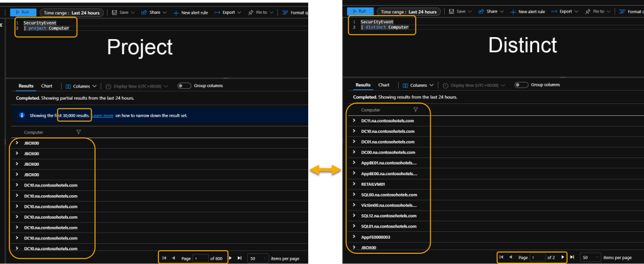
Task: Go to last page in Distinct panel
Action: coord(572,257)
